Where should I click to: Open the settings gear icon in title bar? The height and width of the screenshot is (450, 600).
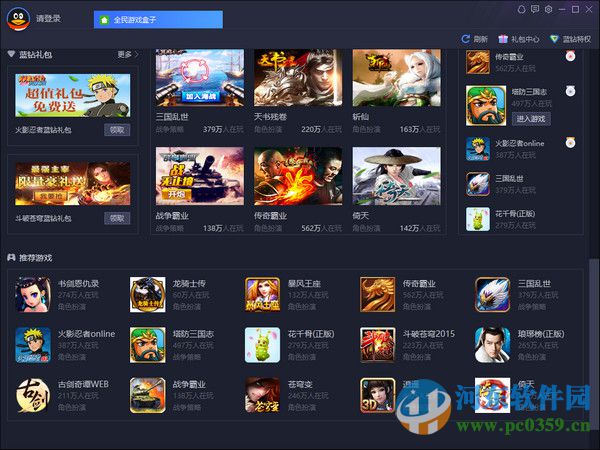(x=548, y=10)
